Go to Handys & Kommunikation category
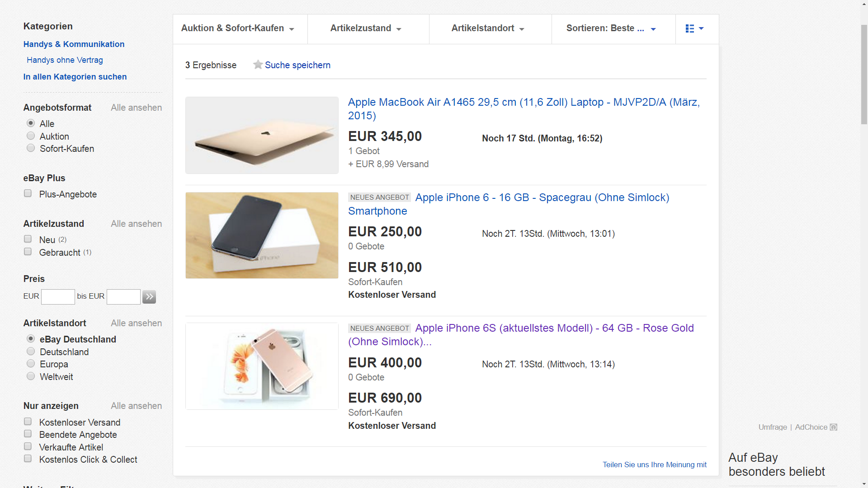The width and height of the screenshot is (868, 488). point(74,44)
